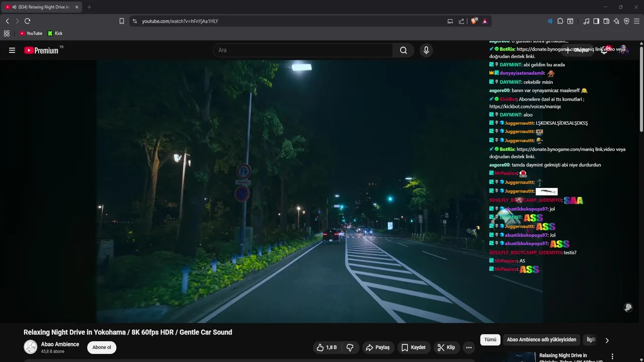Click the YouTube search magnifier button
Viewport: 644px width, 362px height.
tap(404, 50)
